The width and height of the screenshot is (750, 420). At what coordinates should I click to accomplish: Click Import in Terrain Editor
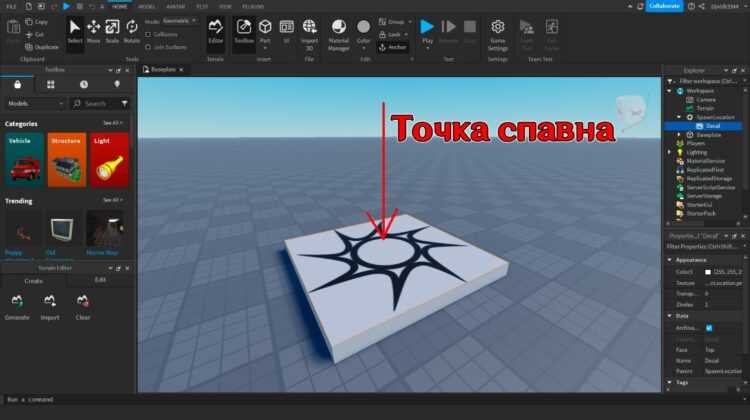coord(50,307)
